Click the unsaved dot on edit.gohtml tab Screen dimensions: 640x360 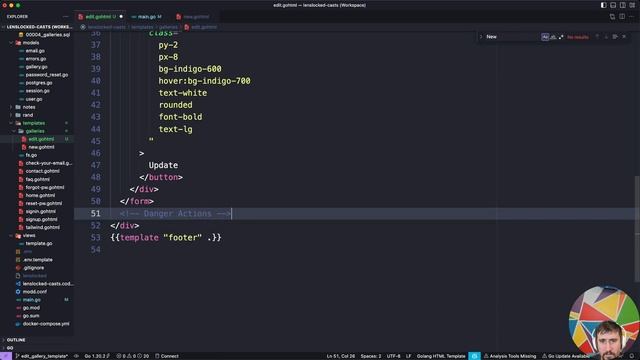pyautogui.click(x=121, y=17)
